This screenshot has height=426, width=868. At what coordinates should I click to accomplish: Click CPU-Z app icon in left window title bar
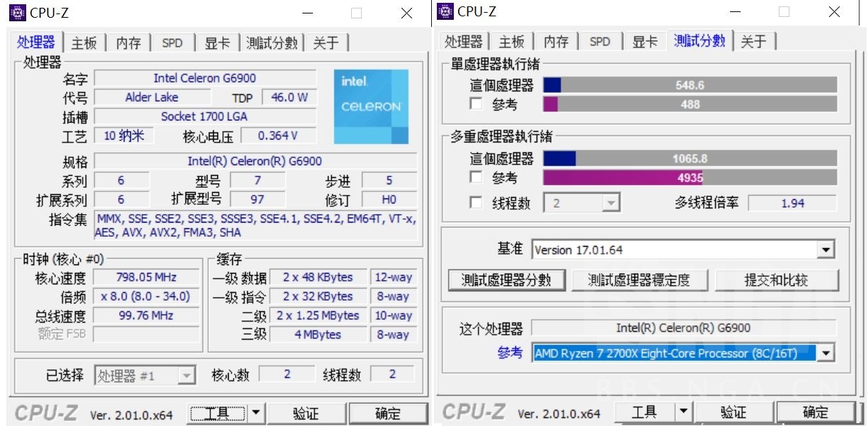[x=18, y=13]
